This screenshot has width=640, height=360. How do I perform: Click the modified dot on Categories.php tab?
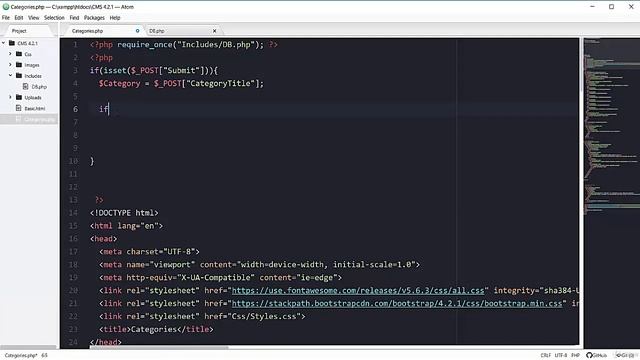pos(138,31)
